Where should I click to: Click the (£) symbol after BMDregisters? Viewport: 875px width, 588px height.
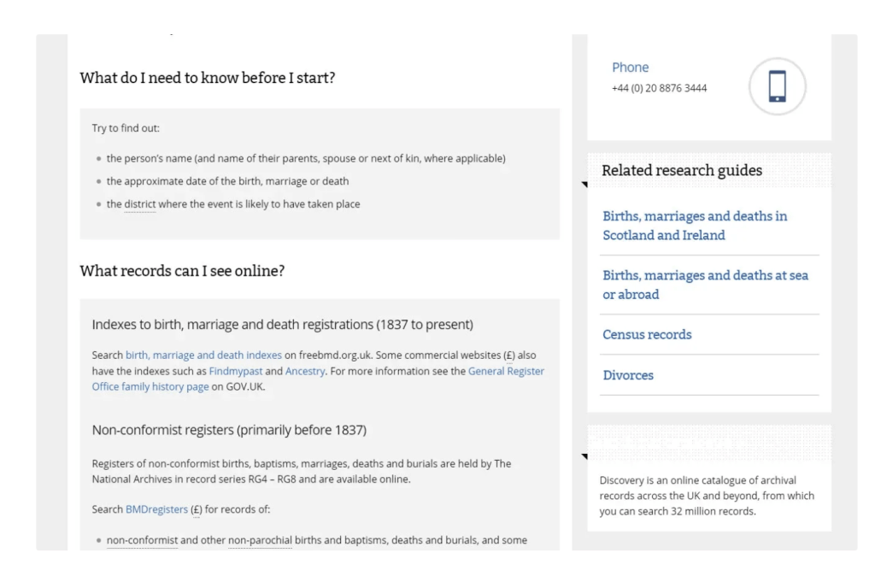196,509
